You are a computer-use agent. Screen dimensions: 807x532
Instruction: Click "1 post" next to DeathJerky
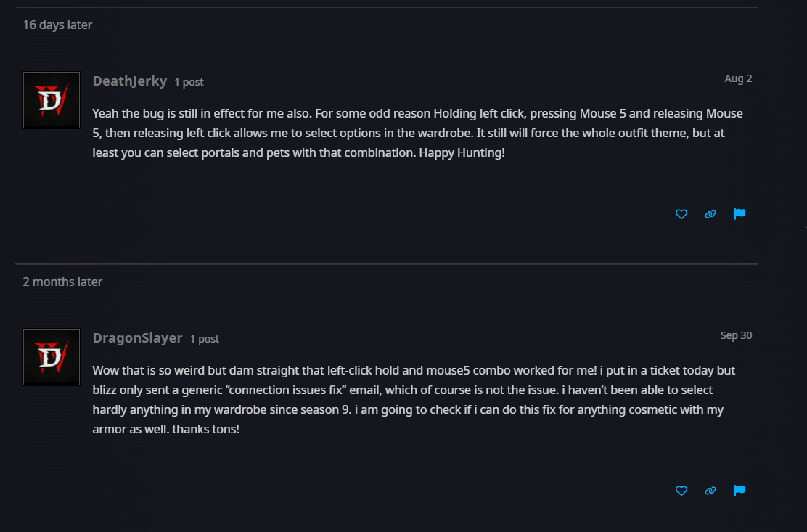(x=189, y=82)
